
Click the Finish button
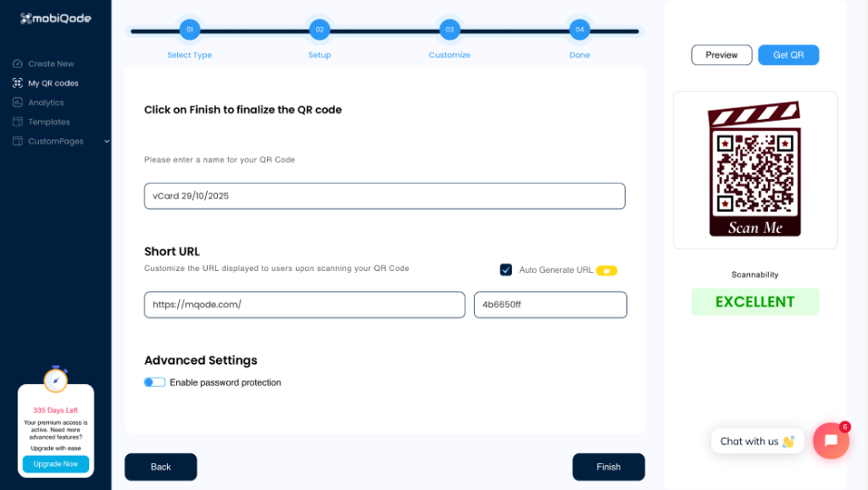coord(608,467)
